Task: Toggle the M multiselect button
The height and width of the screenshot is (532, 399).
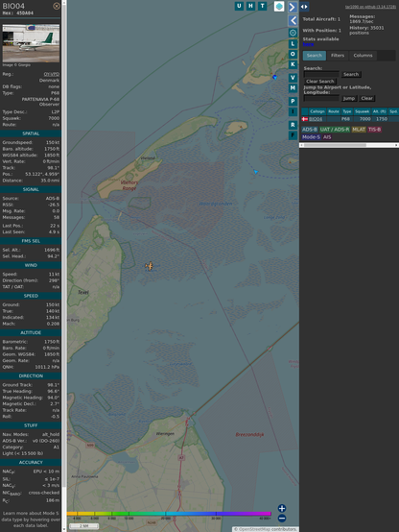Action: point(293,88)
